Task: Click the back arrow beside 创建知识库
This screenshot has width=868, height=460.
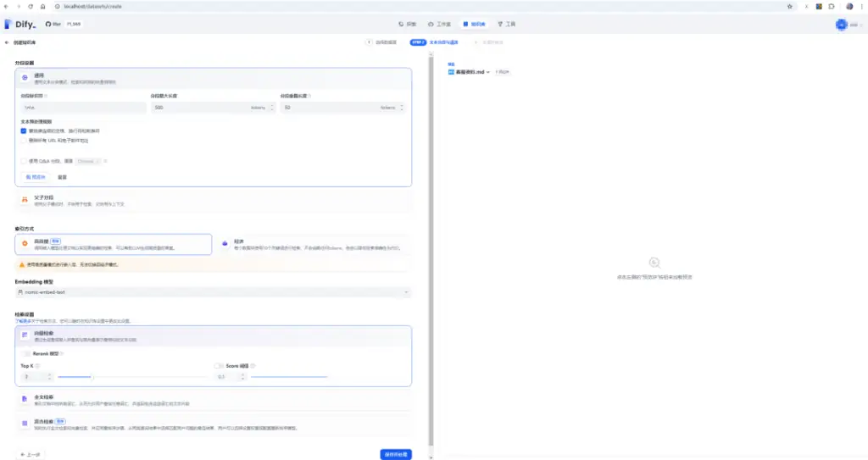Action: [7, 42]
